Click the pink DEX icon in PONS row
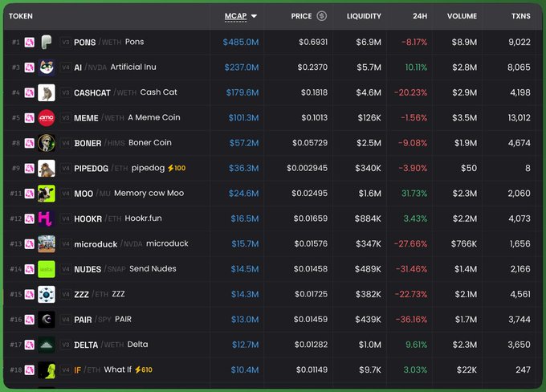 pyautogui.click(x=29, y=43)
